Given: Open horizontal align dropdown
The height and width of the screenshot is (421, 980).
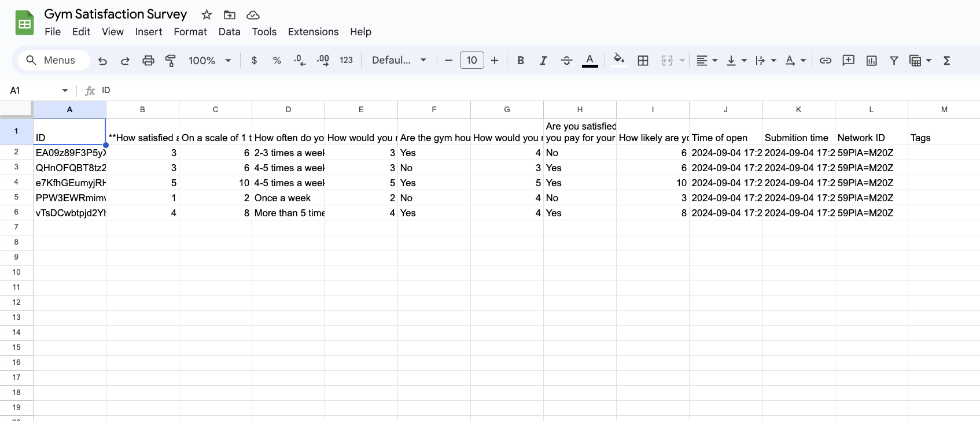Looking at the screenshot, I should coord(706,60).
